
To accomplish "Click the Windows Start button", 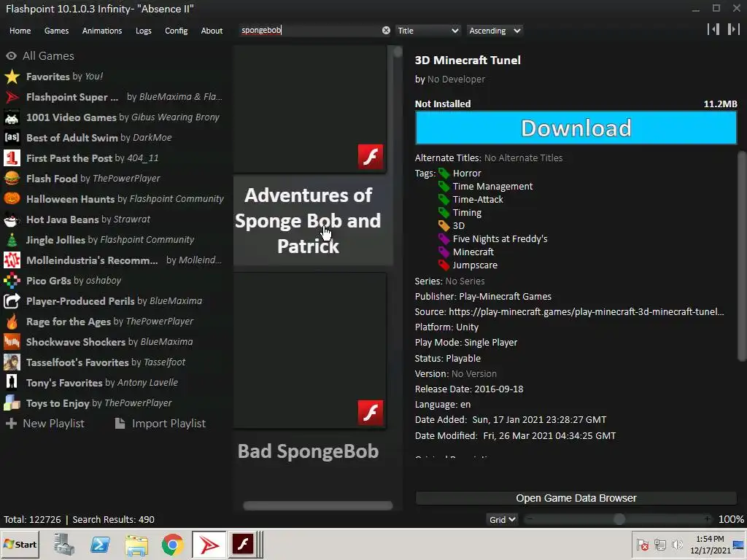I will tap(20, 544).
